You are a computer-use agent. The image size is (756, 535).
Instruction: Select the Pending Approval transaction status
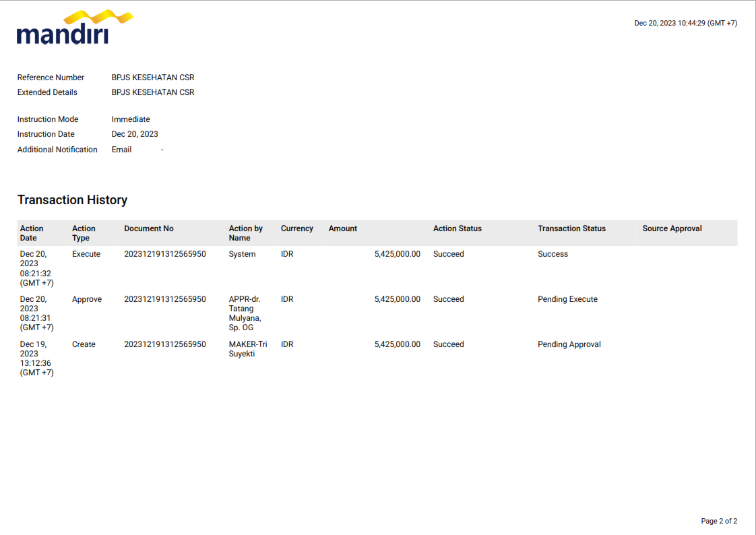point(569,344)
